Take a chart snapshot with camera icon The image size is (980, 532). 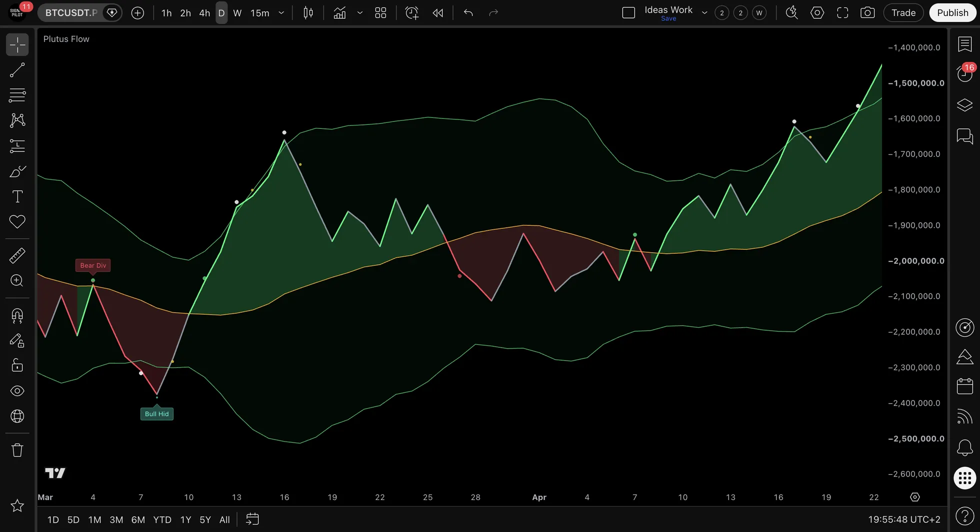[x=867, y=13]
